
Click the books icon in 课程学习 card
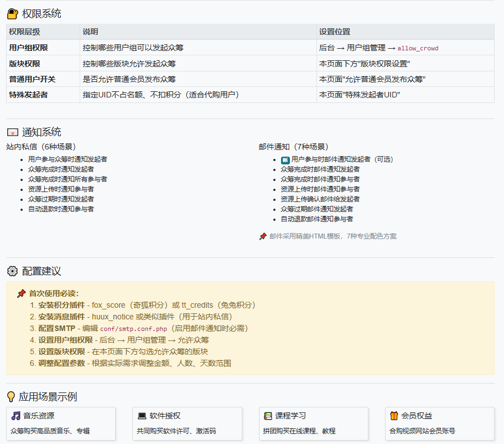point(268,416)
